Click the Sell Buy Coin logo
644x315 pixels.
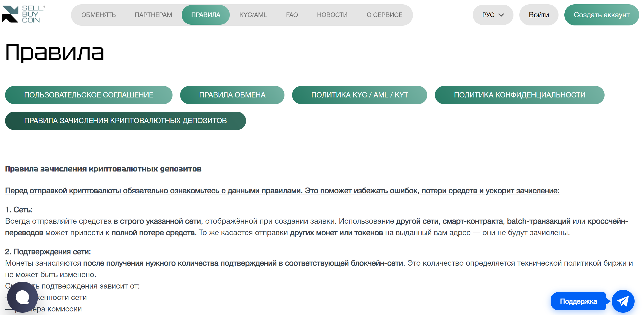point(24,14)
